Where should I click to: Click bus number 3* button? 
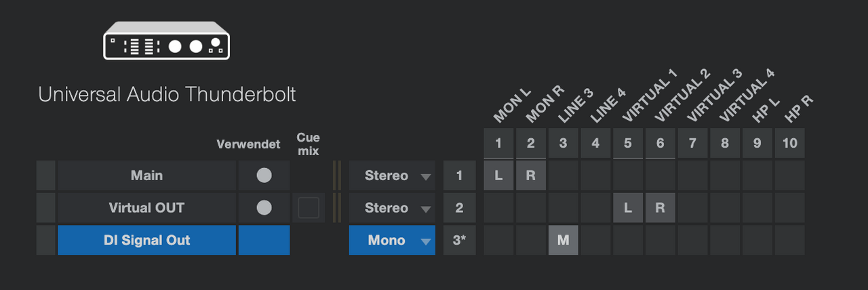[459, 240]
